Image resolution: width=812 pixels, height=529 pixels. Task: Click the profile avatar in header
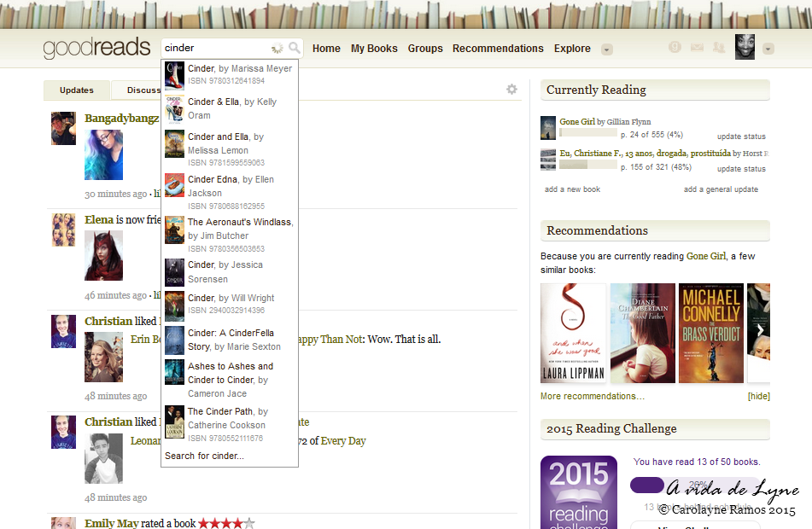click(x=745, y=47)
